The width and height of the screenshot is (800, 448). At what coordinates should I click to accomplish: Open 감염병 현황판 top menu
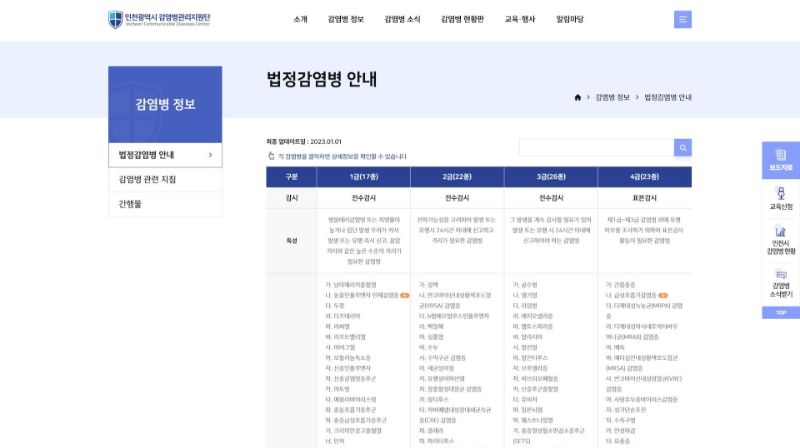click(462, 19)
